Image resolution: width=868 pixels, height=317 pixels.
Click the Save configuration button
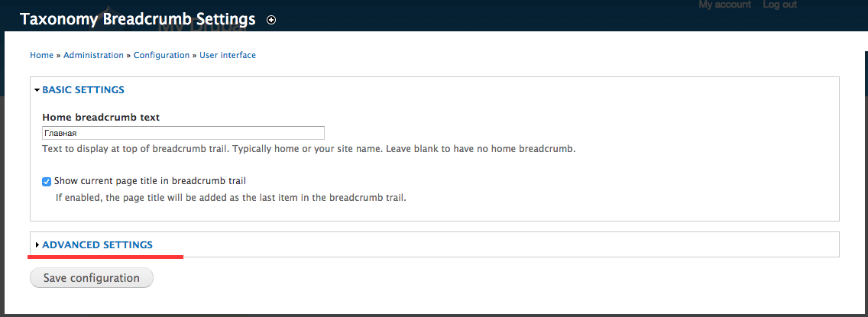coord(92,278)
